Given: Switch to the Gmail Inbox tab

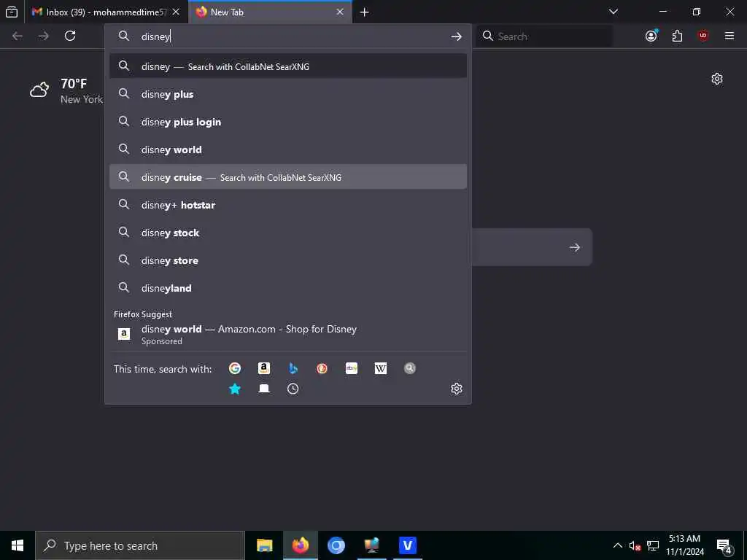Looking at the screenshot, I should coord(107,12).
